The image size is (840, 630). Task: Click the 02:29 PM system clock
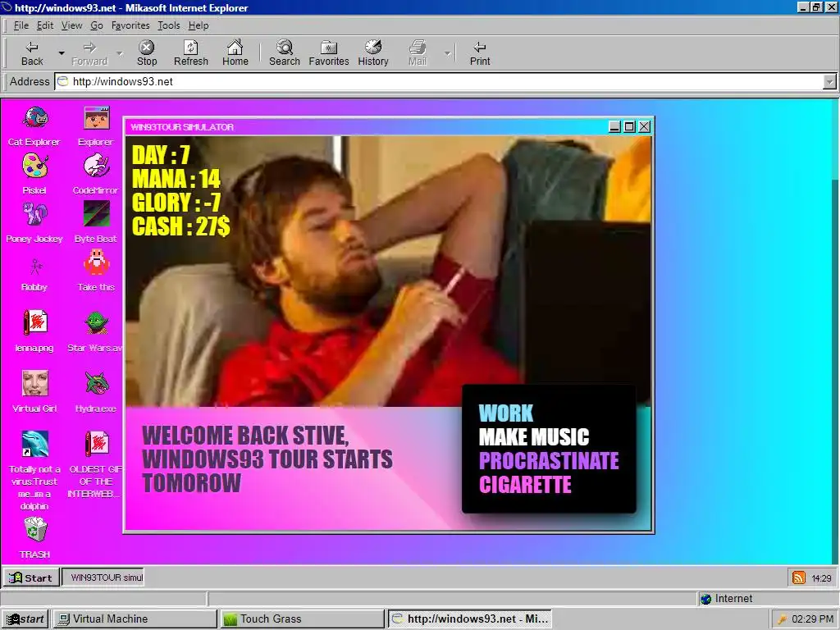(x=812, y=619)
